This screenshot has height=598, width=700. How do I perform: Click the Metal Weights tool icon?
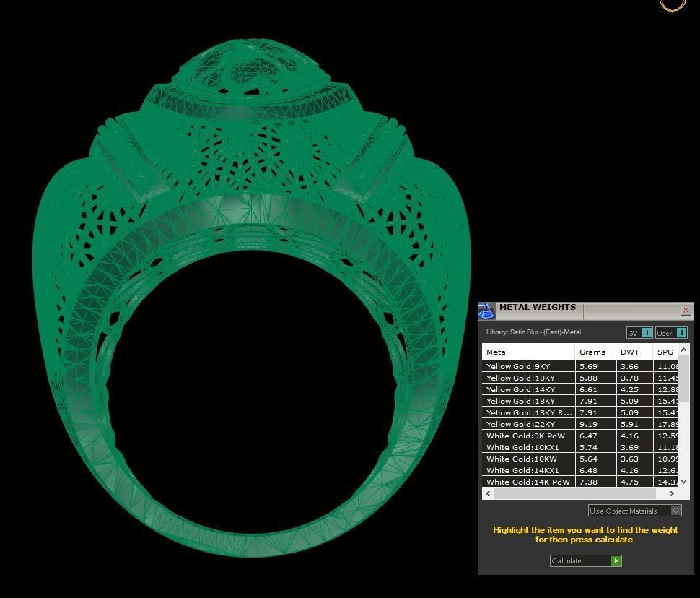point(486,311)
